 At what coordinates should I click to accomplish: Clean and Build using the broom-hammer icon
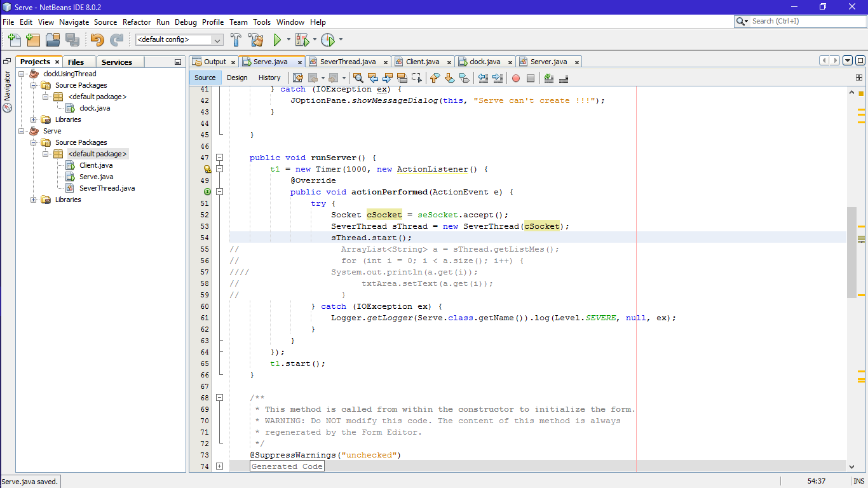click(256, 39)
